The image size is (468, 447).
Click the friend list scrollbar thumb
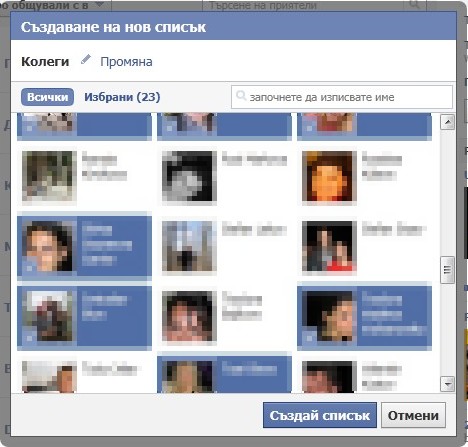click(447, 270)
